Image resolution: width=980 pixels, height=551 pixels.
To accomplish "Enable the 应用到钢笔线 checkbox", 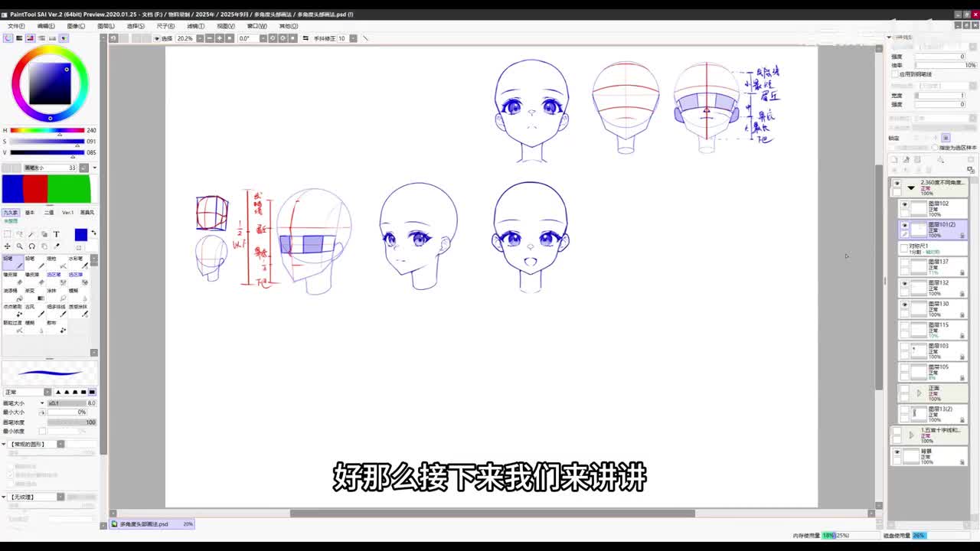I will click(895, 74).
